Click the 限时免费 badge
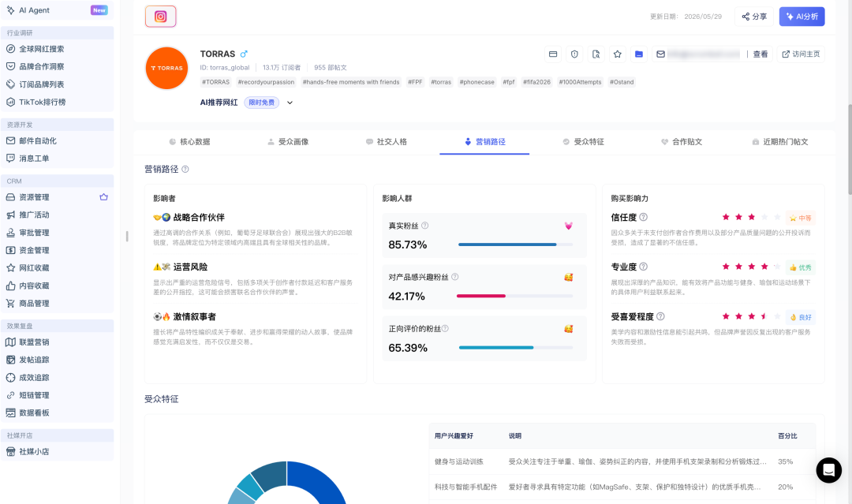This screenshot has width=852, height=504. point(261,103)
